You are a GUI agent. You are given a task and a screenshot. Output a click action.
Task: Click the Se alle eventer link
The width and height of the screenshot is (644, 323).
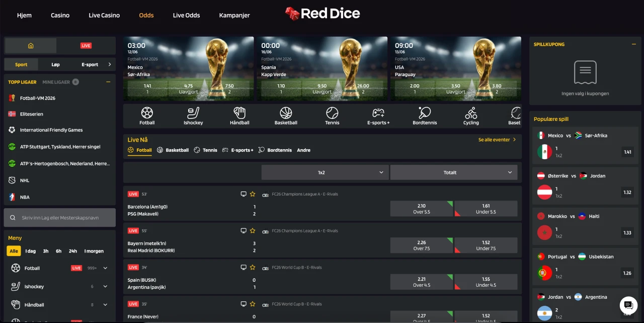pos(497,140)
